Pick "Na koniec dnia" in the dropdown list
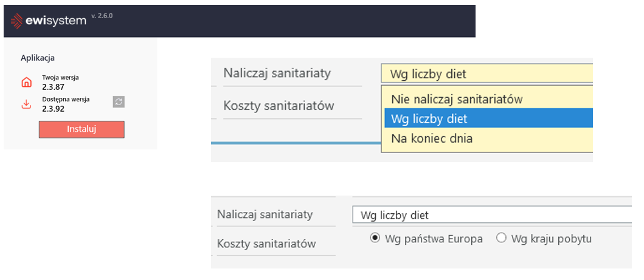Image resolution: width=644 pixels, height=280 pixels. point(432,138)
